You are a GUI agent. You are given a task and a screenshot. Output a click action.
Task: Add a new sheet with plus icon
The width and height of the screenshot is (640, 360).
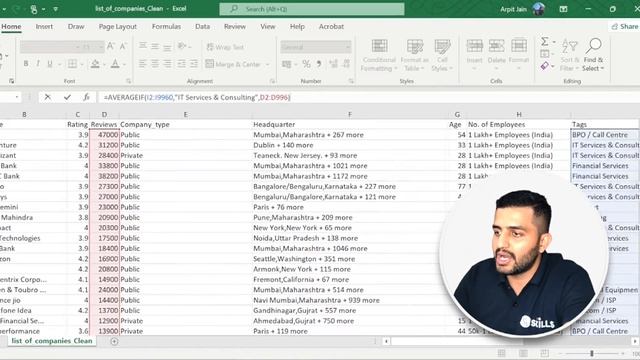coord(114,341)
